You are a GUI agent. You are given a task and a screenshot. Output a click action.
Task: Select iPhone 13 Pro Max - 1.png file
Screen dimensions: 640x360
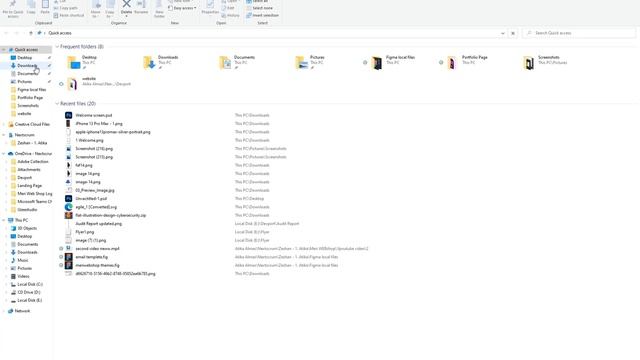point(99,124)
